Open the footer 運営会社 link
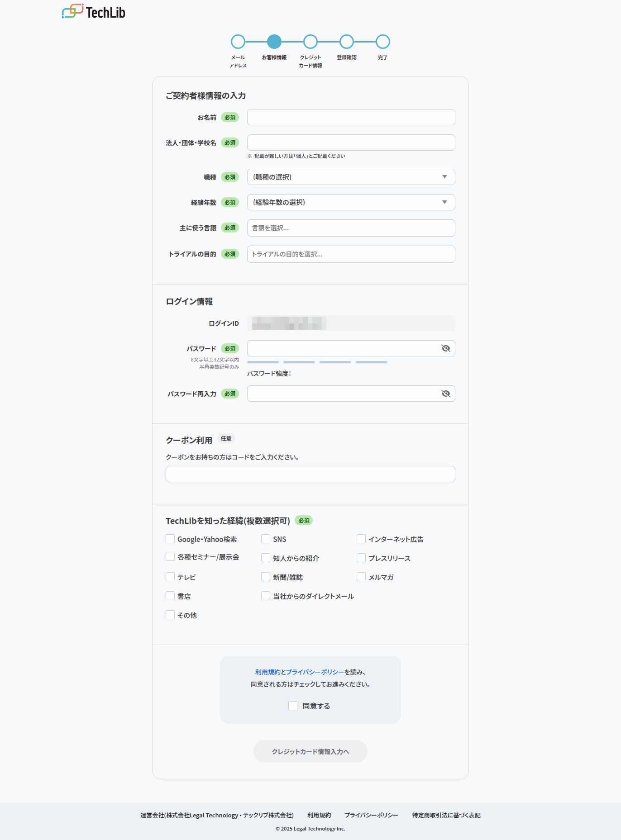This screenshot has height=840, width=621. coord(217,815)
